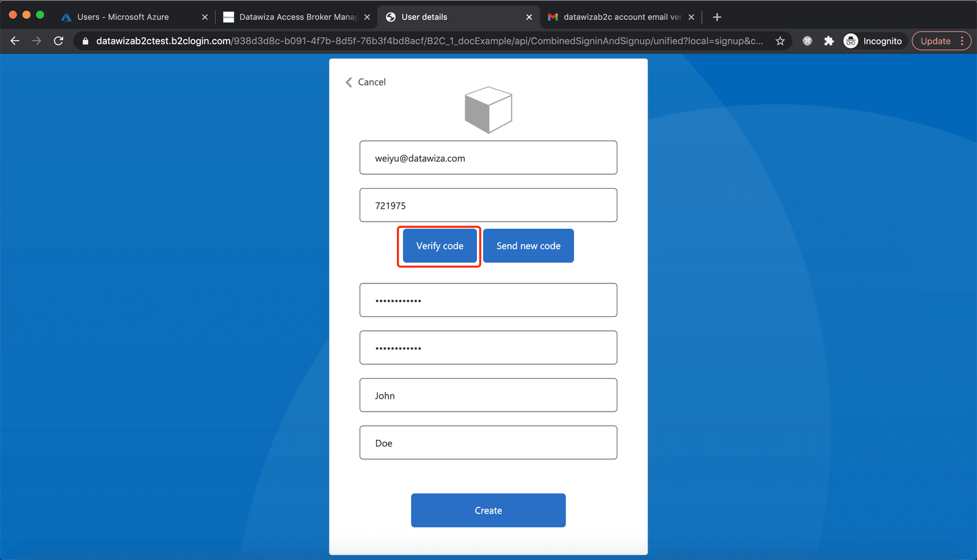This screenshot has height=560, width=977.
Task: Switch to datawizab2c account email Gmail tab
Action: [x=622, y=17]
